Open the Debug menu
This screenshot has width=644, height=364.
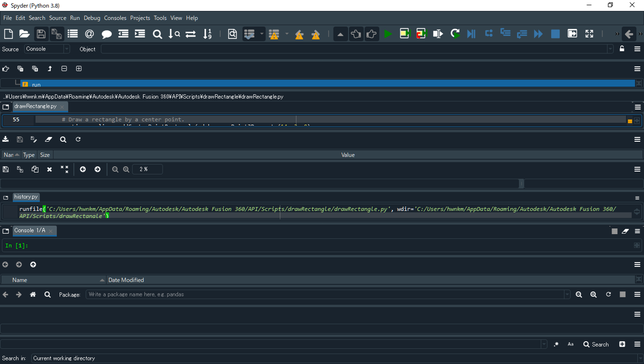pyautogui.click(x=92, y=18)
